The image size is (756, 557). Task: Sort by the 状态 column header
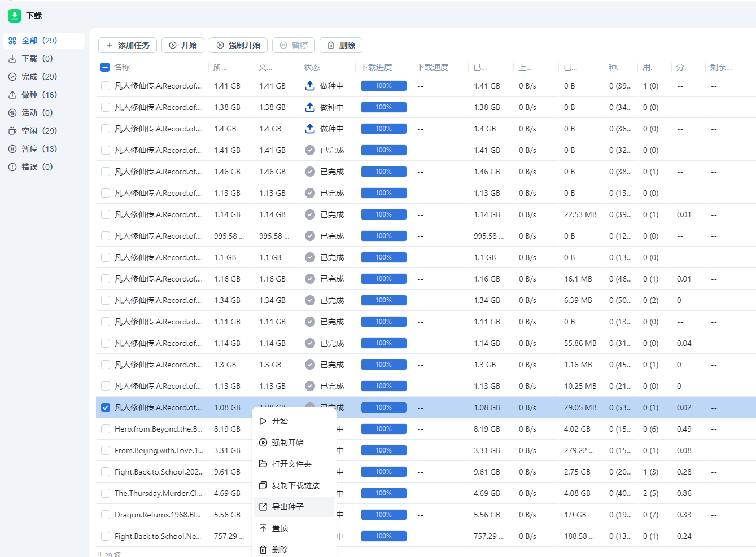312,67
